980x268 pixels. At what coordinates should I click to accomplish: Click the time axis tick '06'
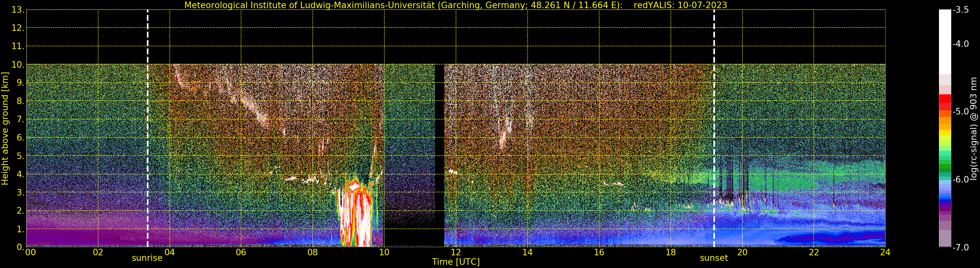pyautogui.click(x=241, y=252)
